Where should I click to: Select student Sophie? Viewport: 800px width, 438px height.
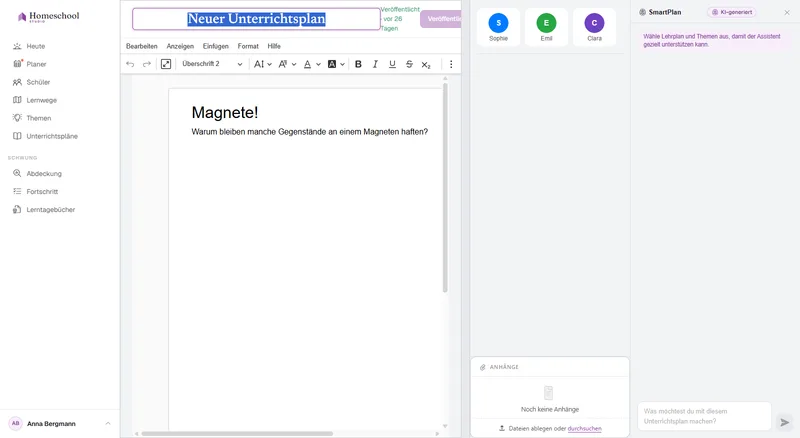(x=498, y=27)
